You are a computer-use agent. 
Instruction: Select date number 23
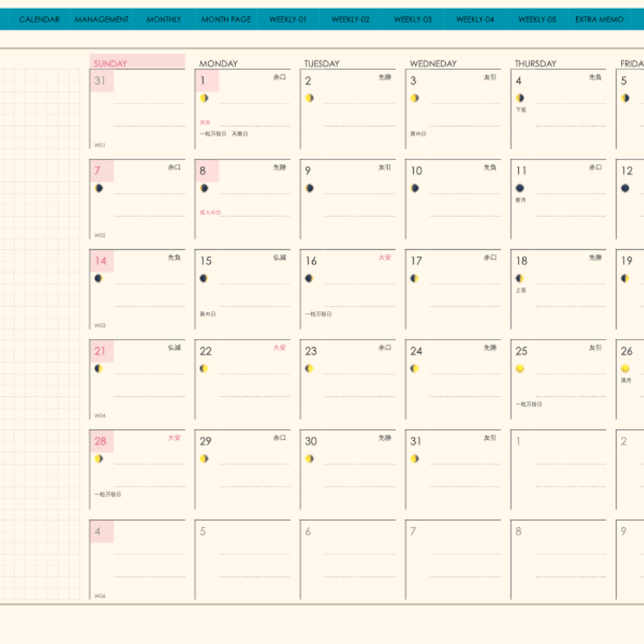point(311,351)
